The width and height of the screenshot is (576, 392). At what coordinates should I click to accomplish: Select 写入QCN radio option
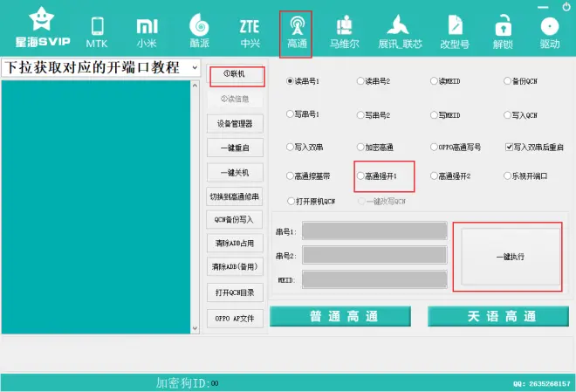520,115
